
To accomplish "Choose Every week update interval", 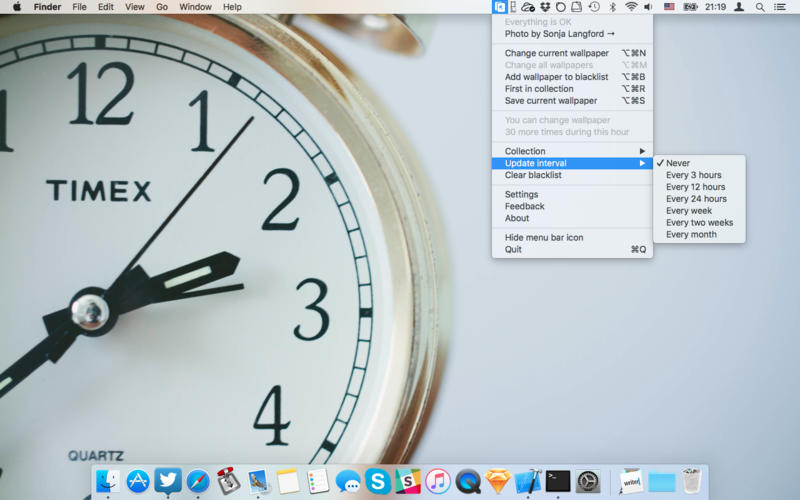I will [x=689, y=211].
